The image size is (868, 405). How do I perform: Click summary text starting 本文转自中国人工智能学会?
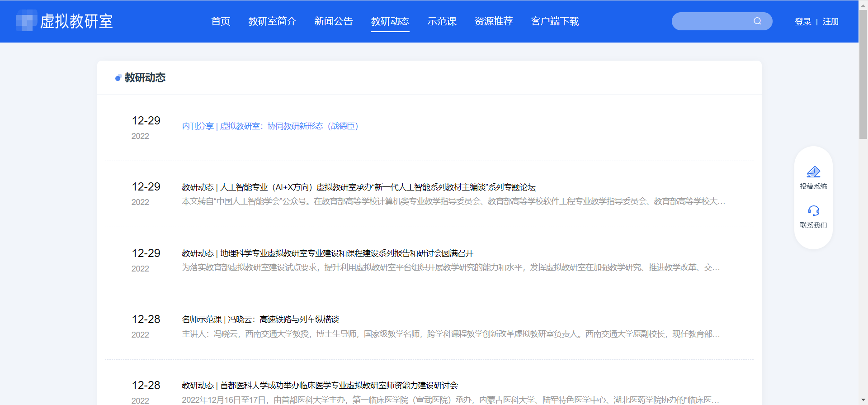click(x=453, y=201)
